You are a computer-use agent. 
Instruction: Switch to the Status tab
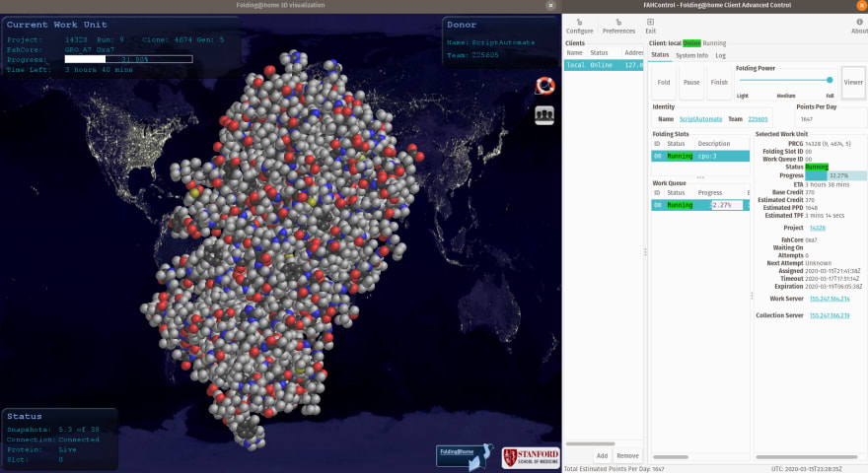660,55
